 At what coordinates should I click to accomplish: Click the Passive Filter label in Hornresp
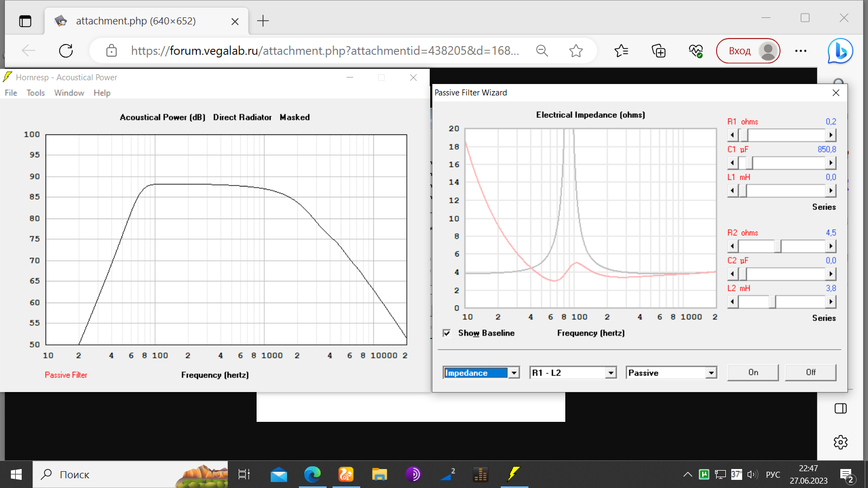[x=66, y=375]
